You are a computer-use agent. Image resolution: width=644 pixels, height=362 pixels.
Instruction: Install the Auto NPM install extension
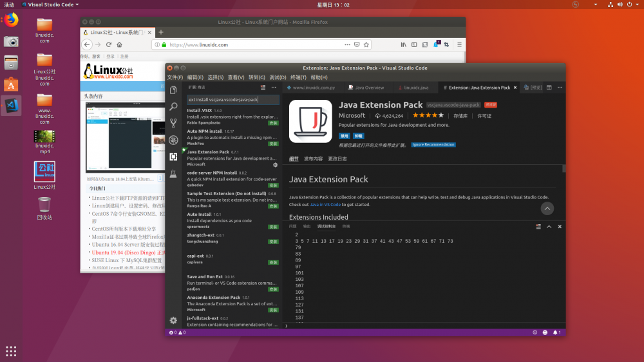pyautogui.click(x=273, y=144)
